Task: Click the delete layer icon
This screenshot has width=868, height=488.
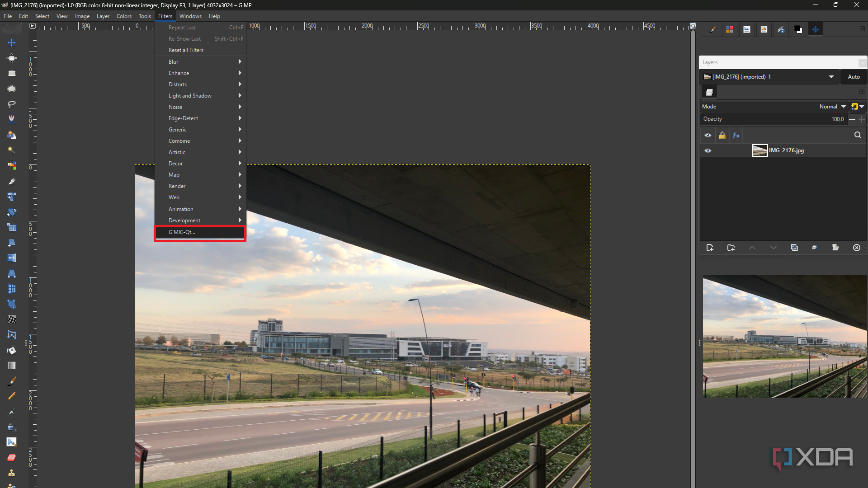Action: pos(857,248)
